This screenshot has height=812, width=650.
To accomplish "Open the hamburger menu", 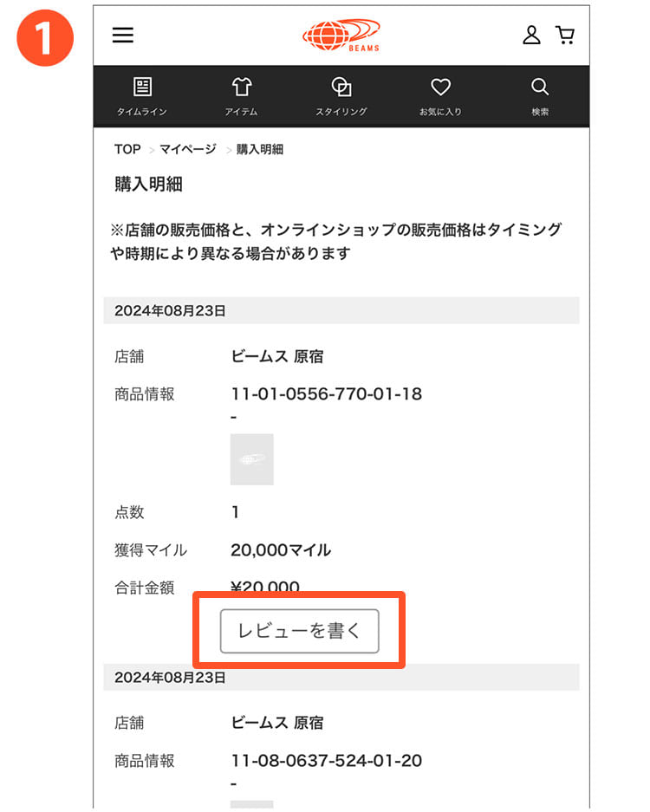I will click(x=123, y=35).
